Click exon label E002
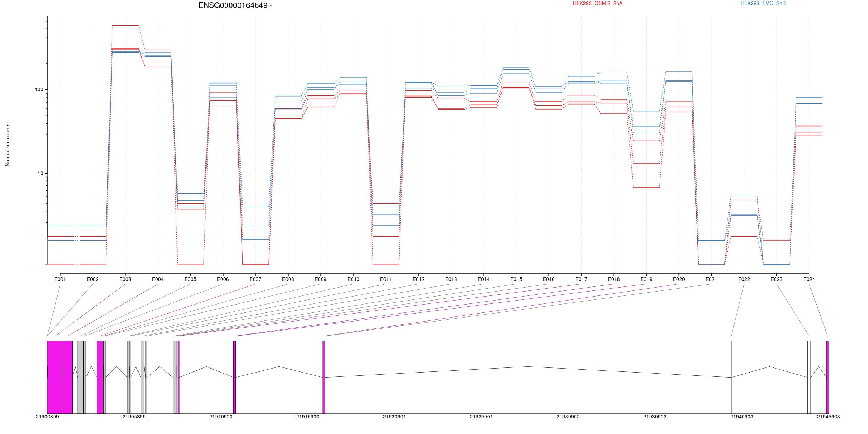 (x=93, y=279)
